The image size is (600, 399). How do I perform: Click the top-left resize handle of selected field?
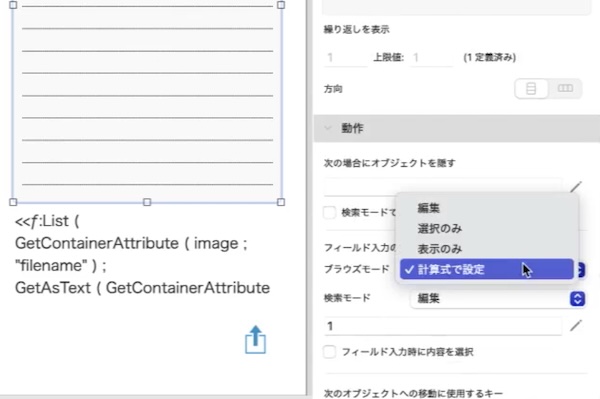(13, 5)
